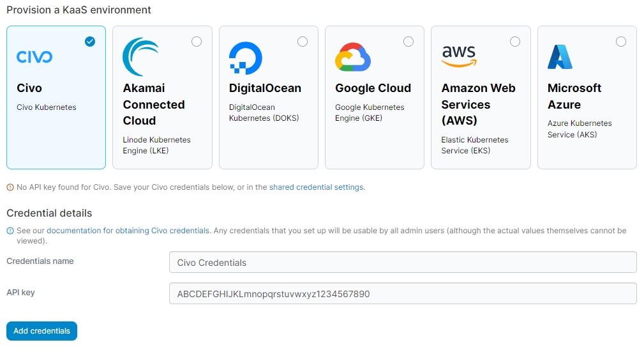Click the blue info icon beside documentation note

(x=10, y=231)
